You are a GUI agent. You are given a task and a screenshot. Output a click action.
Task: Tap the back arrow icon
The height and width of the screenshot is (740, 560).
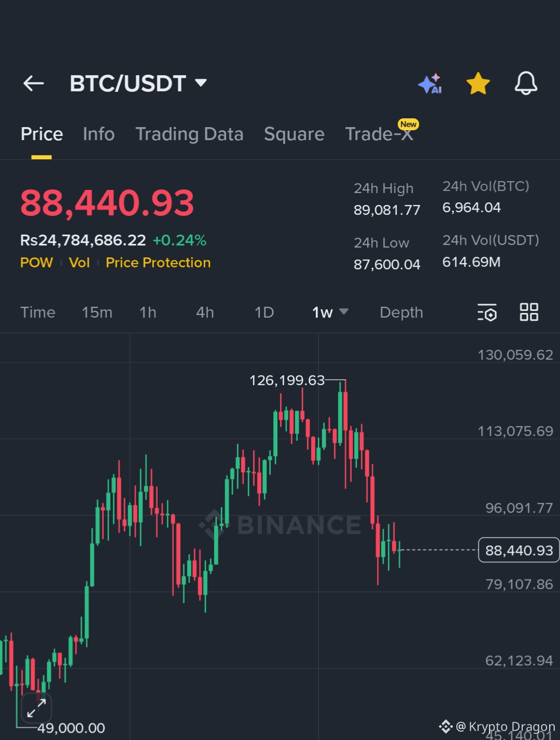34,83
